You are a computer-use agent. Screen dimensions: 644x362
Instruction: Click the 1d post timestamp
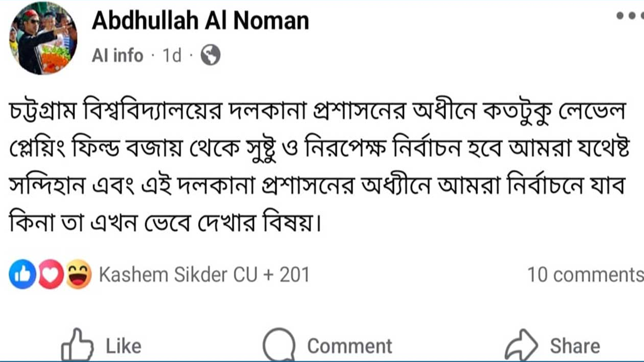click(172, 55)
